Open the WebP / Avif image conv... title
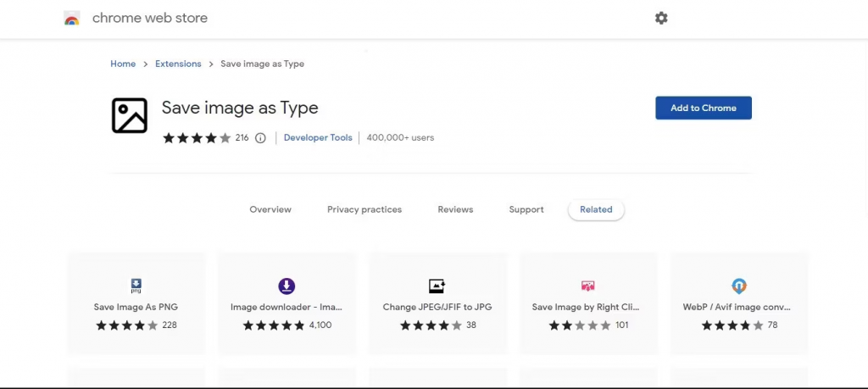This screenshot has width=868, height=389. [738, 307]
